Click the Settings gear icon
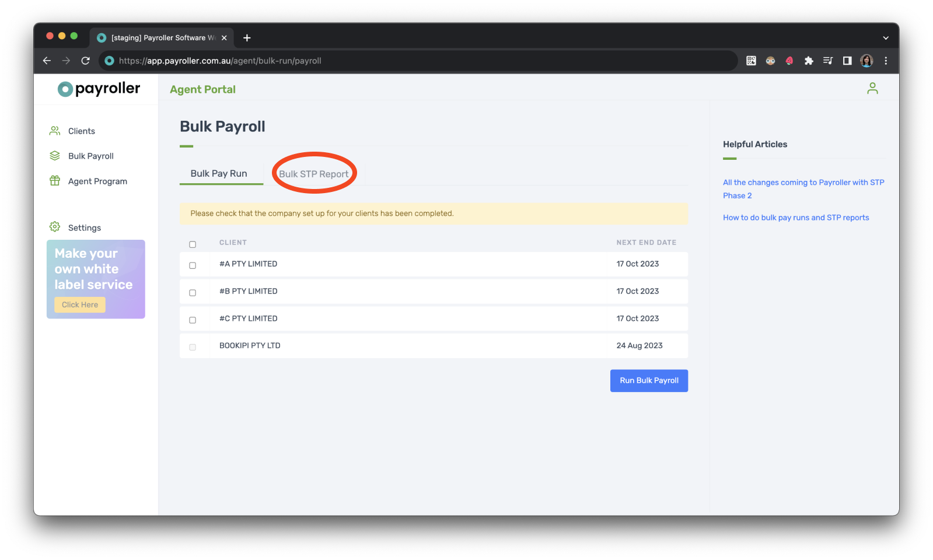This screenshot has height=560, width=933. 55,227
